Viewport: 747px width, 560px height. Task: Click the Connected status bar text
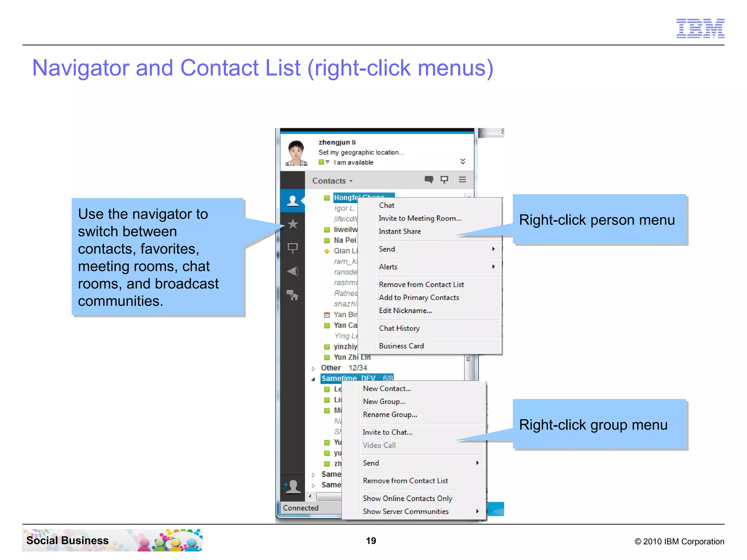[x=301, y=508]
